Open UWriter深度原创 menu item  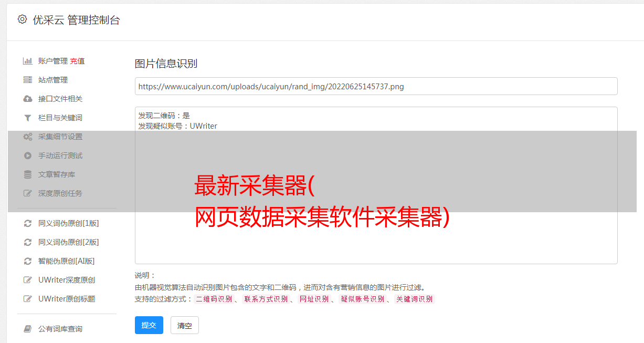67,280
